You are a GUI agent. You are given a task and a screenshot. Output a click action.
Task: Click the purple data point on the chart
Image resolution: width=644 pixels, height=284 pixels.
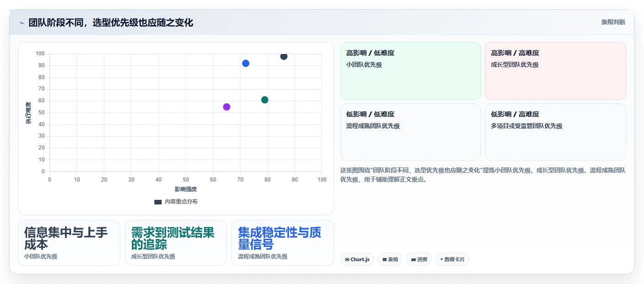[x=226, y=107]
